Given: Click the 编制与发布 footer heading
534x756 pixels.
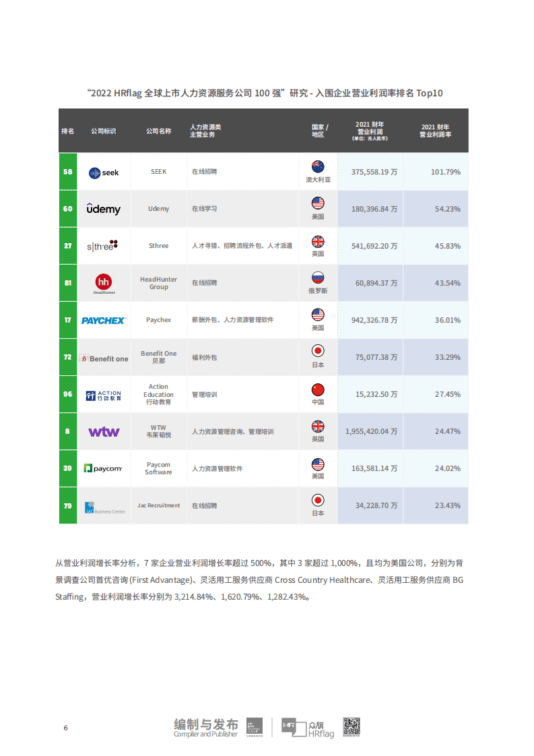Looking at the screenshot, I should click(x=206, y=724).
